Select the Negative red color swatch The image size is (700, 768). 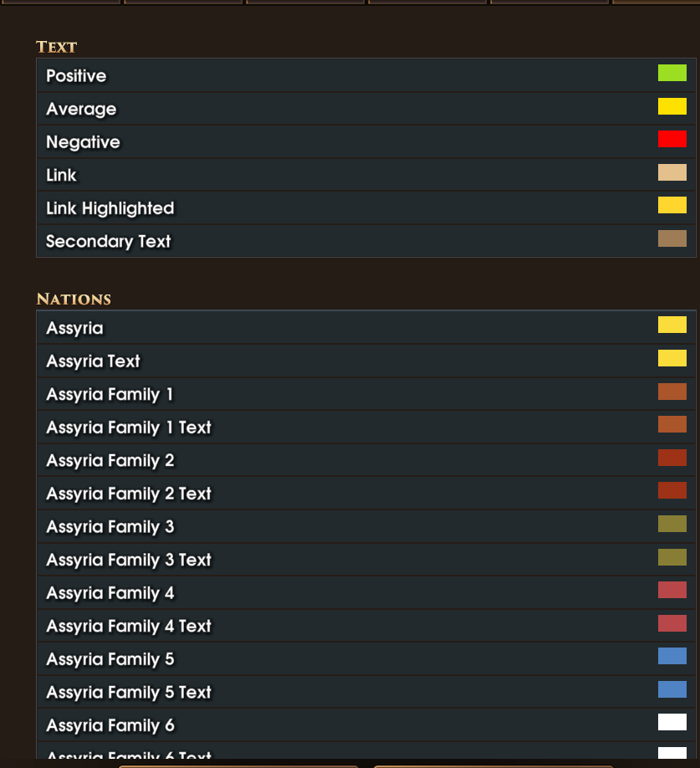tap(672, 139)
